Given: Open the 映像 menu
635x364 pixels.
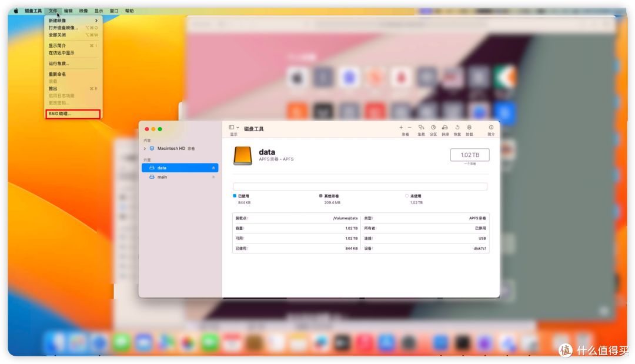Looking at the screenshot, I should [83, 11].
